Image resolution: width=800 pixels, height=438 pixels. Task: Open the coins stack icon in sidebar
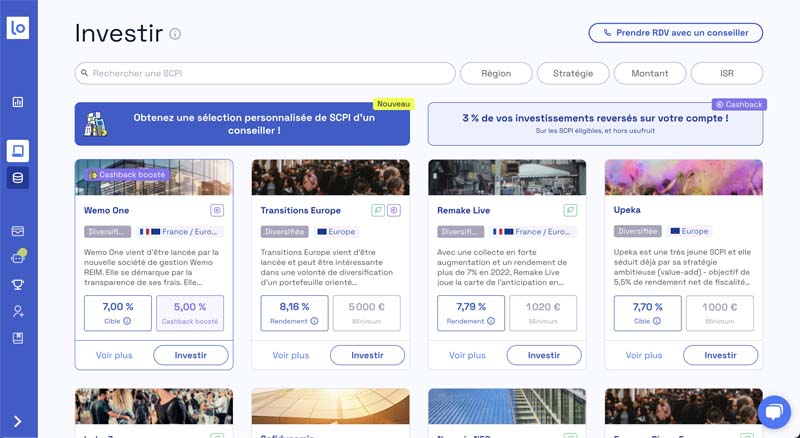point(18,178)
